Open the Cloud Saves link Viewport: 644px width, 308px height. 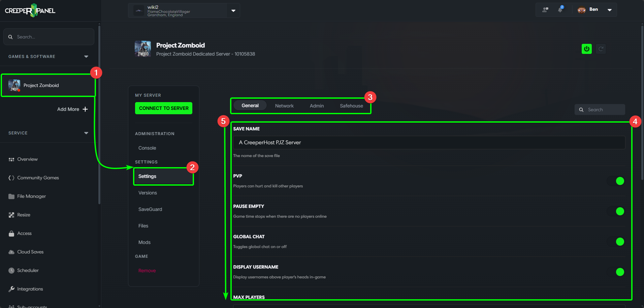[30, 252]
